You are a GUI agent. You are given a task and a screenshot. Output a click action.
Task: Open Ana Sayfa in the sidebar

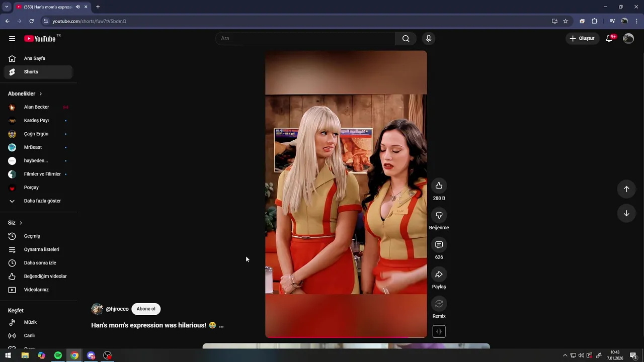pos(38,58)
